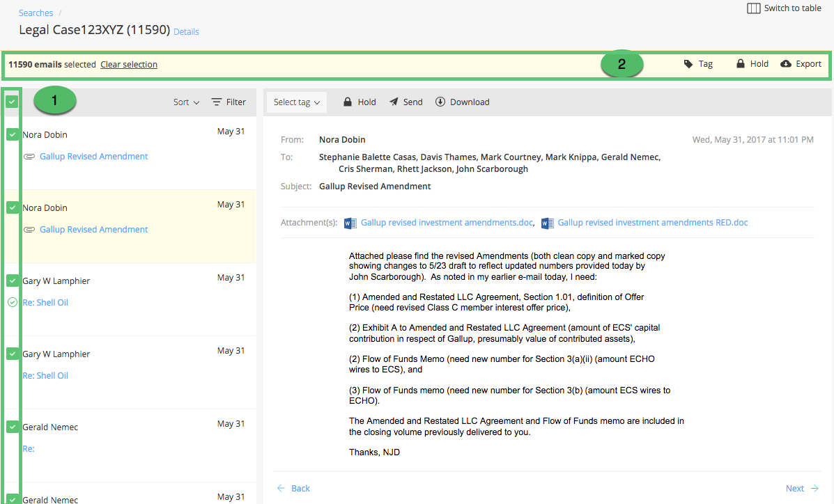Click the Thanks, NJD sign-off
This screenshot has width=834, height=504.
click(374, 452)
